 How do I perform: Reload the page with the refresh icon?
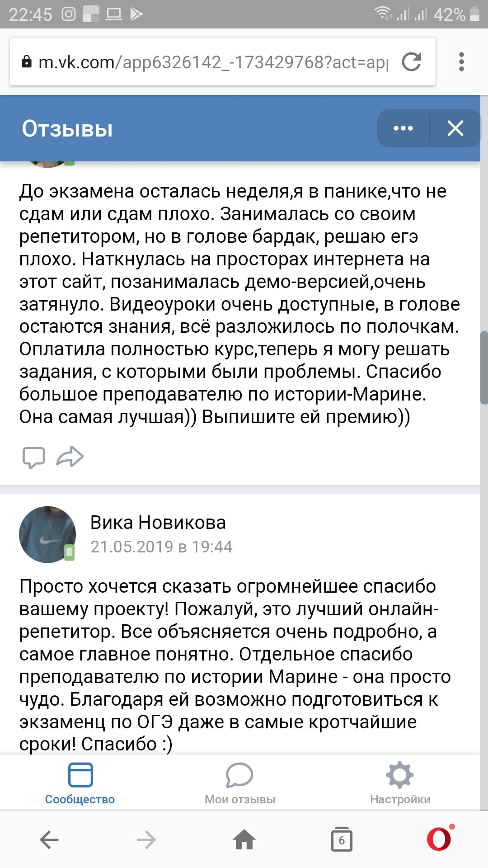[x=411, y=62]
